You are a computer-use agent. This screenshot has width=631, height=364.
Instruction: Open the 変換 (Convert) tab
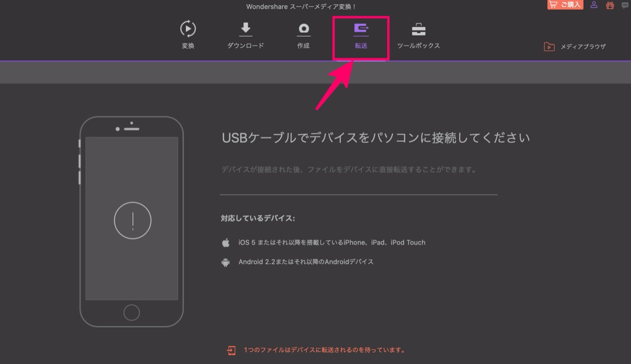click(x=188, y=35)
